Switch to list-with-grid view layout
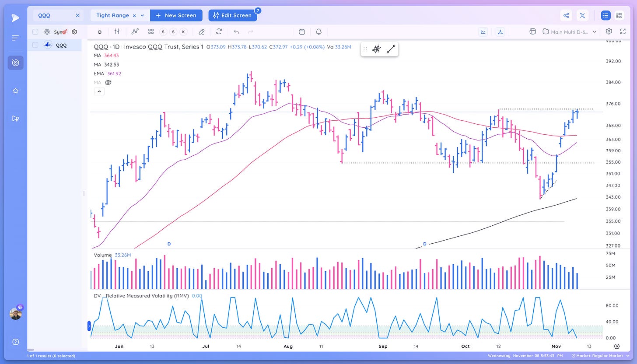The image size is (637, 364). pos(619,15)
